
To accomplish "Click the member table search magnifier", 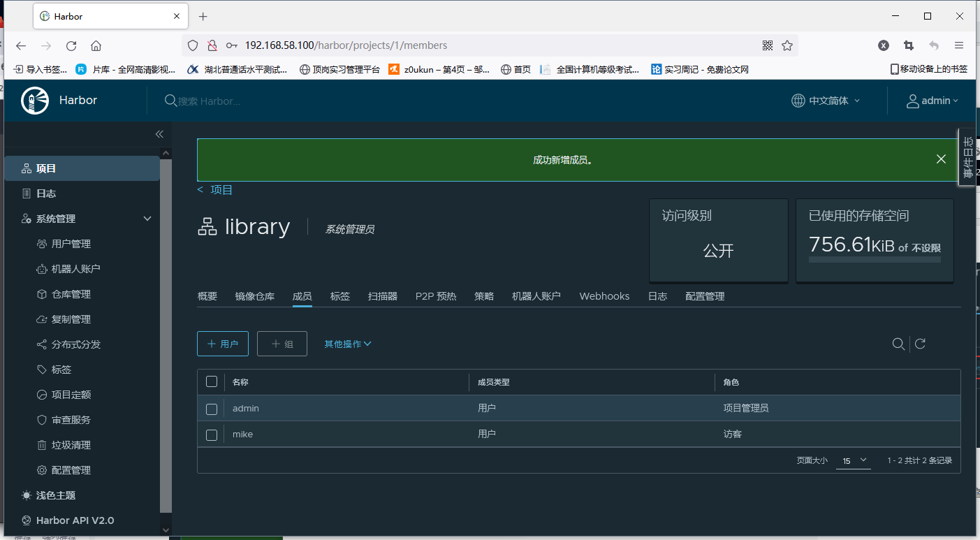I will (x=899, y=344).
